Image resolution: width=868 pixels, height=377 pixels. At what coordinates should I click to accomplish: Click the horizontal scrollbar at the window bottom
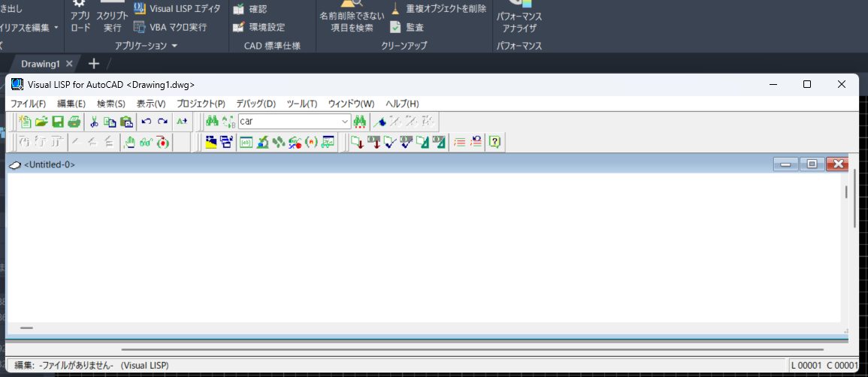[x=472, y=349]
